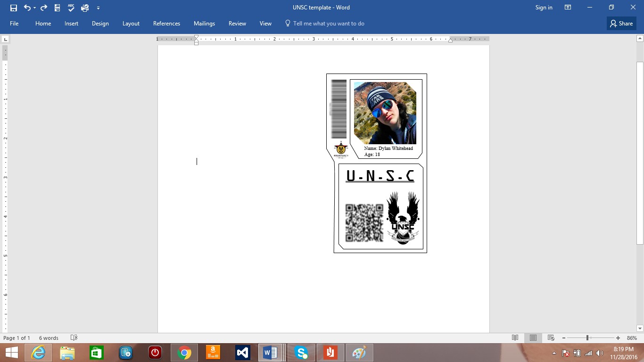This screenshot has width=644, height=362.
Task: Open the File menu
Action: [14, 24]
